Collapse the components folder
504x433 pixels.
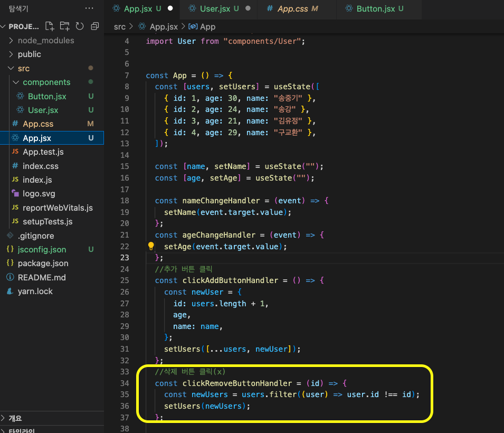point(16,82)
